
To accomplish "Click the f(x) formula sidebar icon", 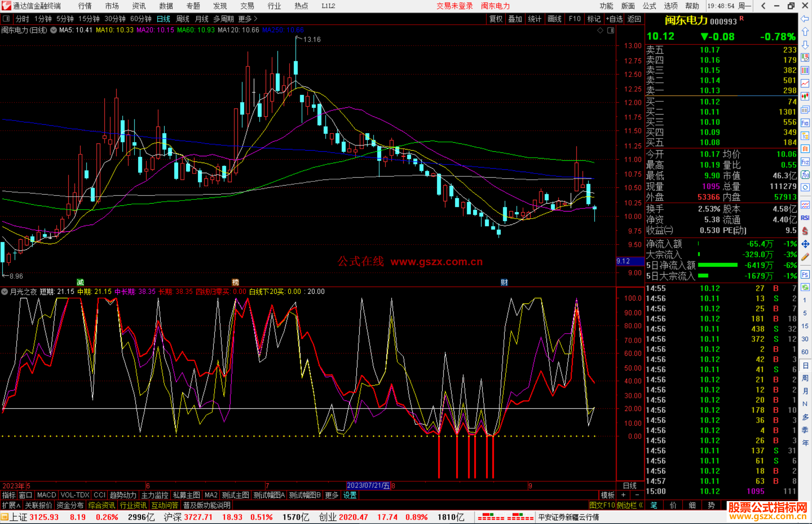I will 805,175.
